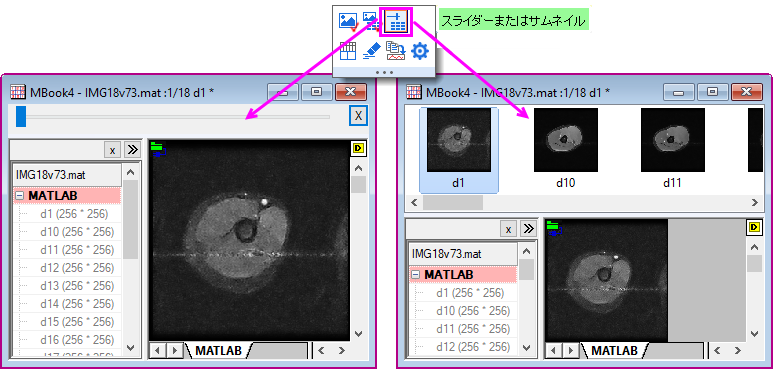Screen dimensions: 773x369
Task: Collapse right window panel with double chevron
Action: click(x=528, y=229)
